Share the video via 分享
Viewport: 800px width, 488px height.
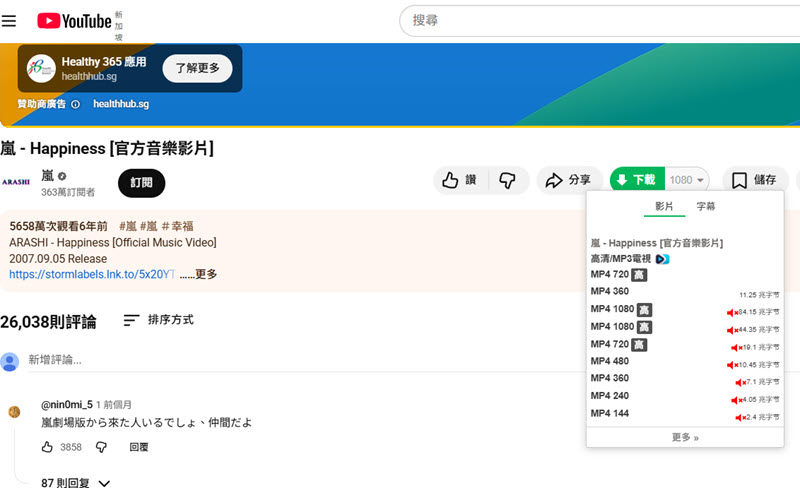[568, 180]
